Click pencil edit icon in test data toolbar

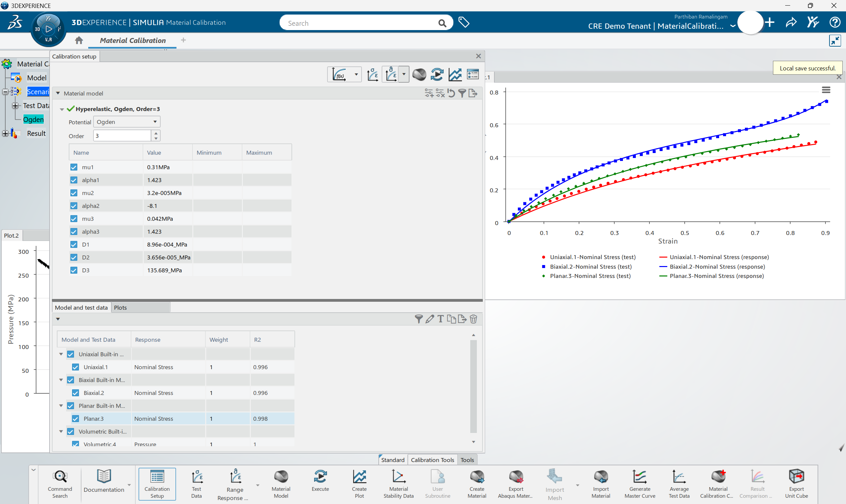point(430,319)
